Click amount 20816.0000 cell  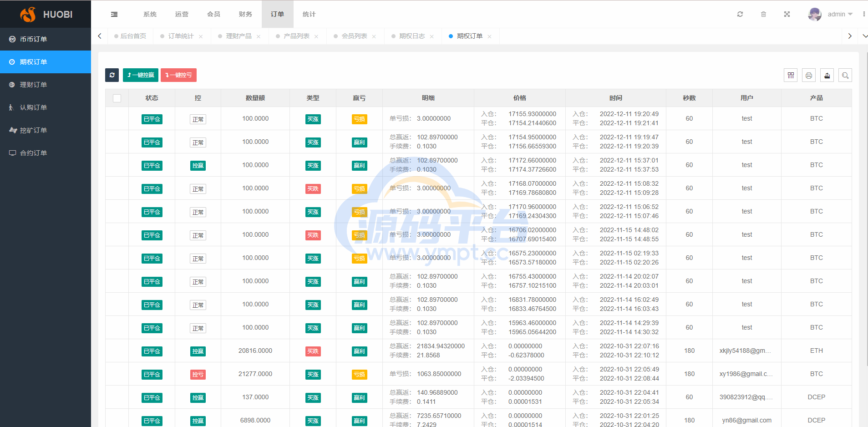pyautogui.click(x=255, y=351)
